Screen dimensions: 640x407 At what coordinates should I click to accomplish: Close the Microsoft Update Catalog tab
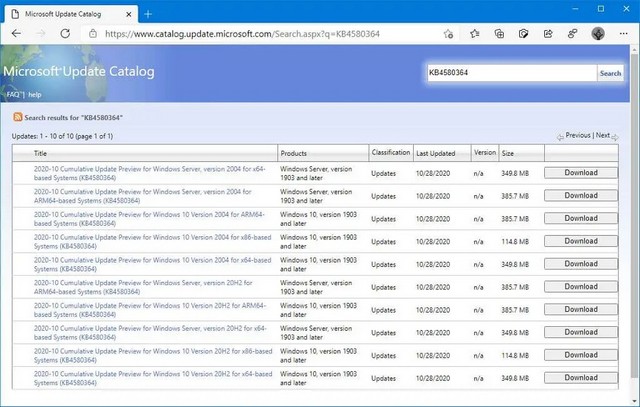[126, 13]
